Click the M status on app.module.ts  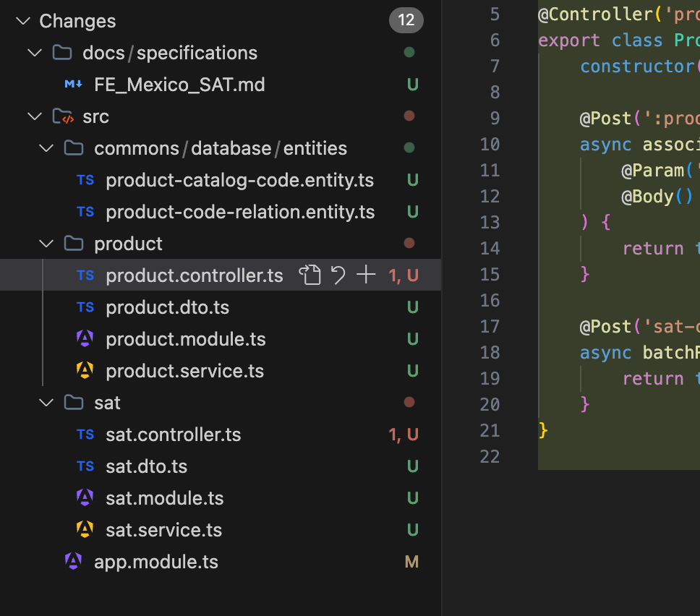coord(411,562)
